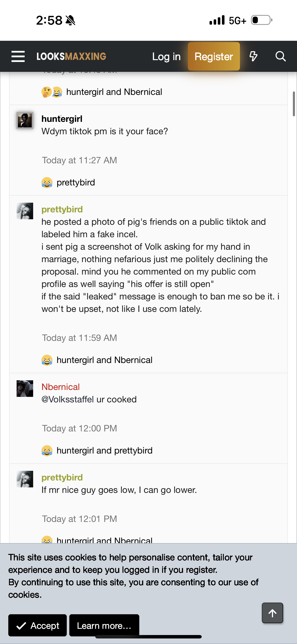Accept the cookie notice
The height and width of the screenshot is (644, 297).
coord(38,626)
